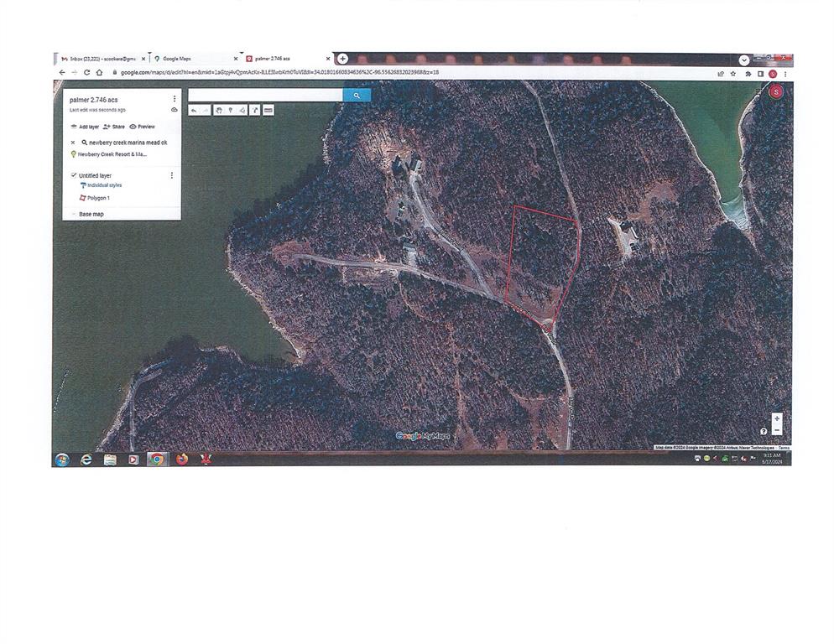The width and height of the screenshot is (834, 644).
Task: Select Polygon 1 in layer list
Action: pyautogui.click(x=98, y=198)
